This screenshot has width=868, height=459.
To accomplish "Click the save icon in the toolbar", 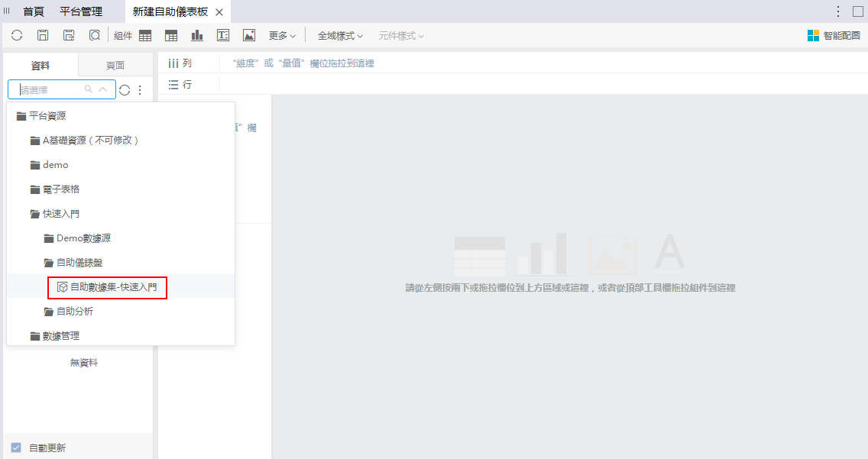I will (x=43, y=35).
